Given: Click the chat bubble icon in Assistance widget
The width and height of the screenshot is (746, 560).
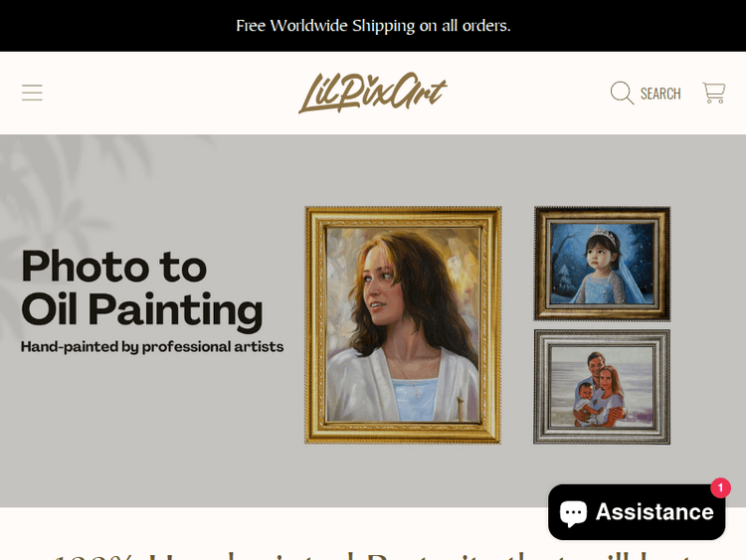Looking at the screenshot, I should click(573, 513).
